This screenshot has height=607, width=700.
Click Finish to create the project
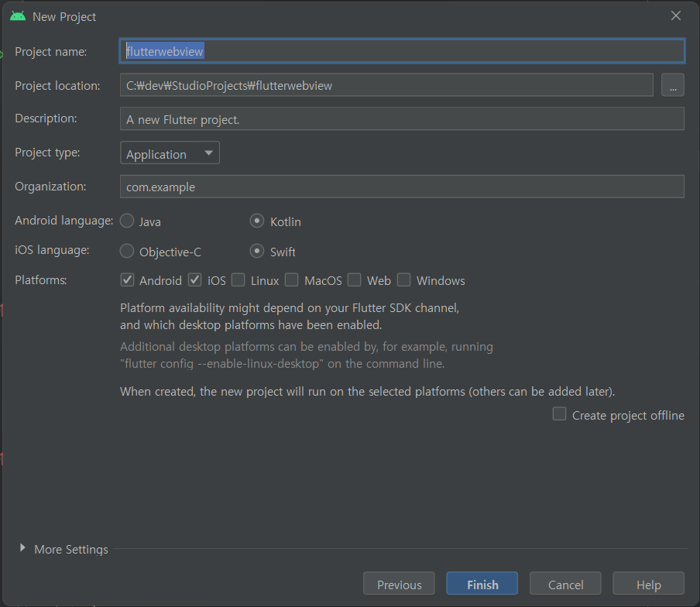tap(482, 584)
